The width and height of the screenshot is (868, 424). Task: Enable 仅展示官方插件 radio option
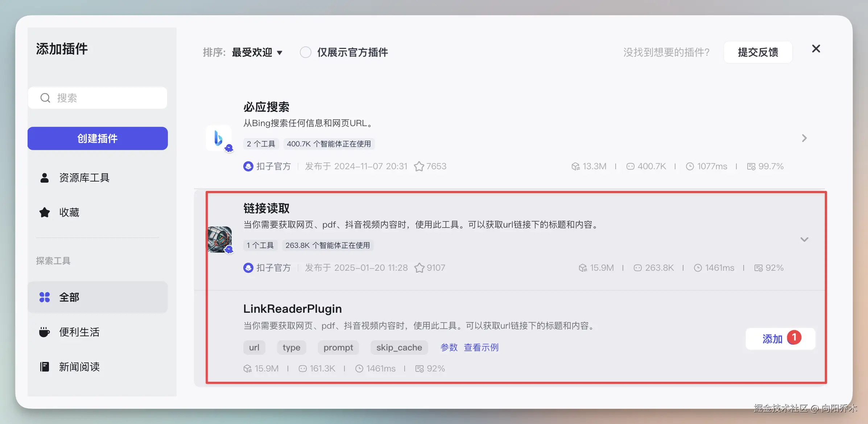click(x=306, y=52)
